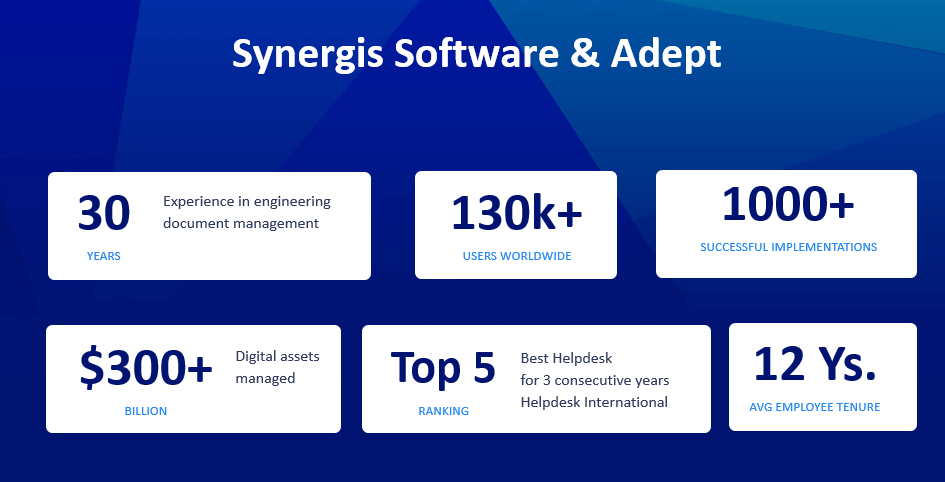This screenshot has height=482, width=945.
Task: Click the 'Helpdesk International' line
Action: point(594,402)
